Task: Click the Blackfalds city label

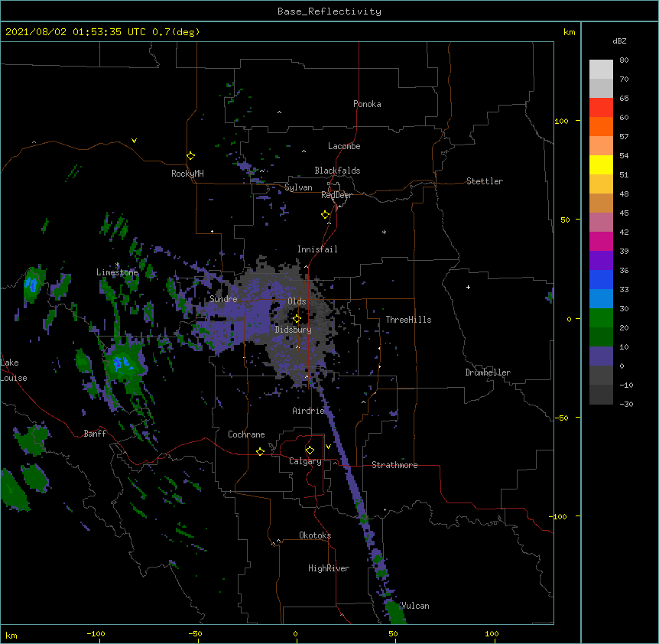Action: 337,171
